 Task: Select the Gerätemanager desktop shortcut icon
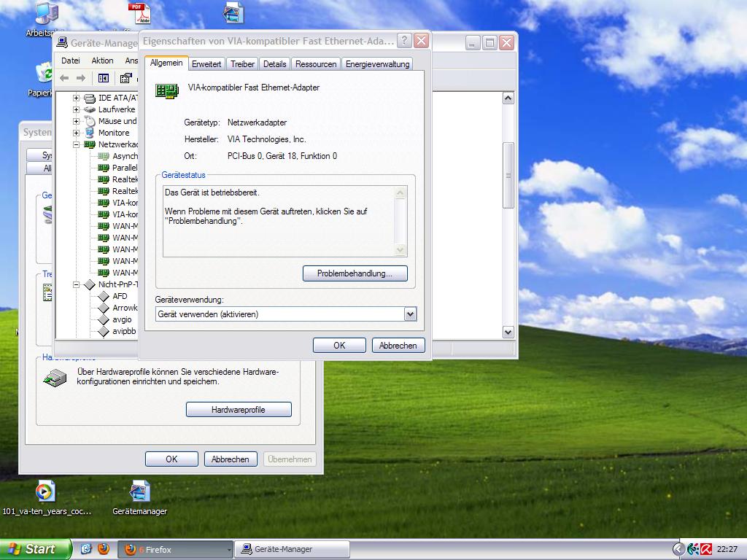pyautogui.click(x=139, y=491)
